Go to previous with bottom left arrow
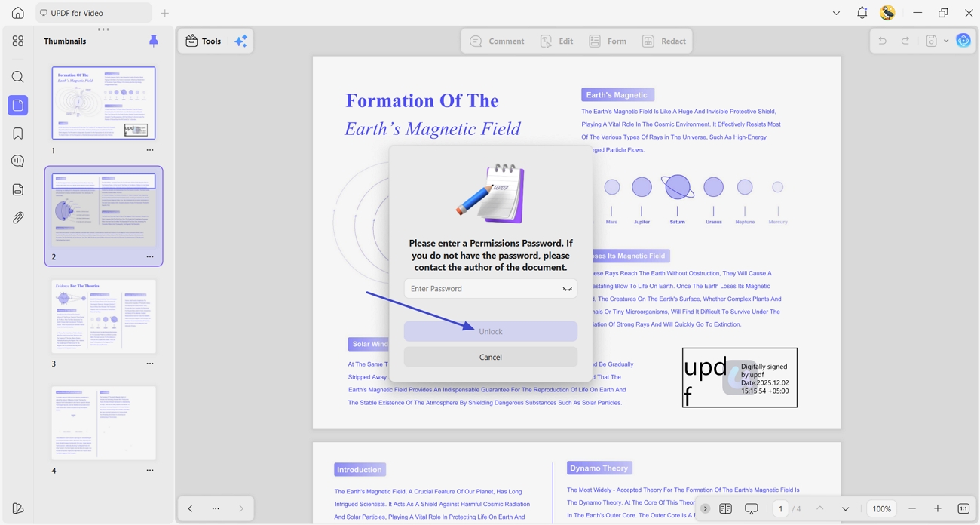The height and width of the screenshot is (525, 980). coord(190,509)
